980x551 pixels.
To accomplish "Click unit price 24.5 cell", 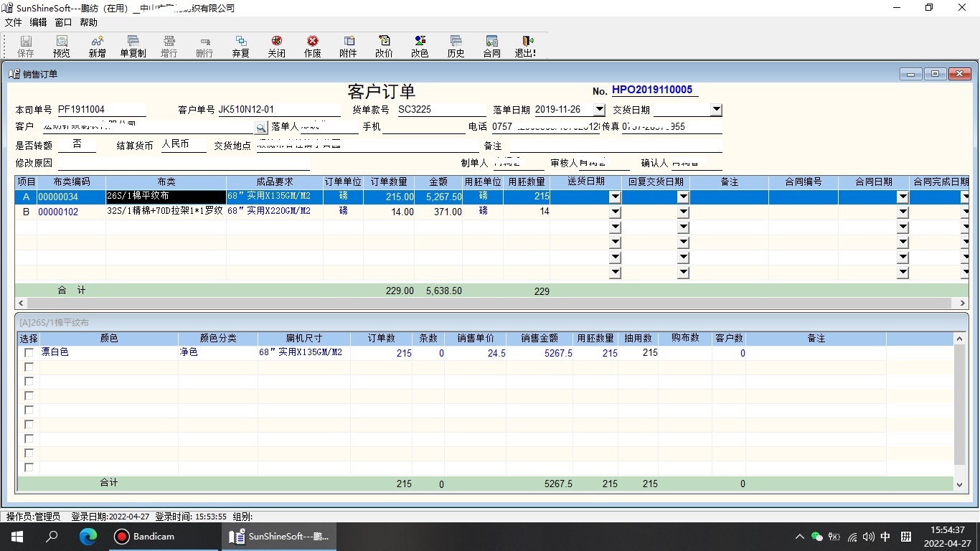I will (475, 353).
